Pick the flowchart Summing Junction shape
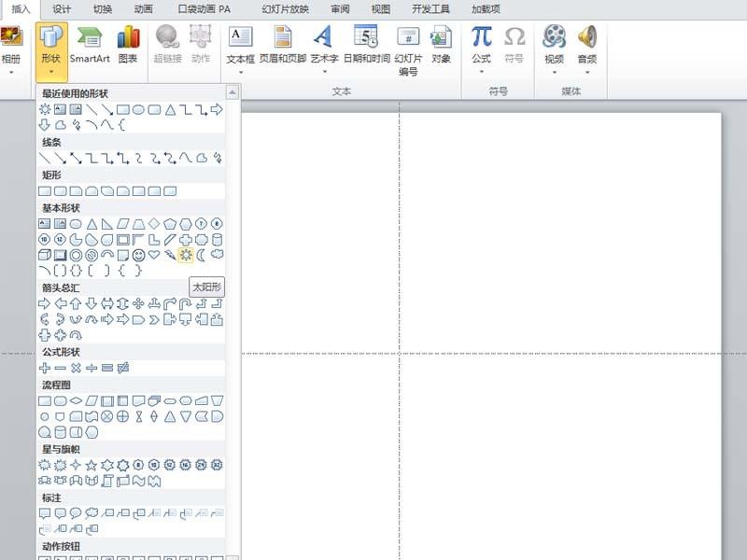The width and height of the screenshot is (747, 560). click(x=107, y=416)
